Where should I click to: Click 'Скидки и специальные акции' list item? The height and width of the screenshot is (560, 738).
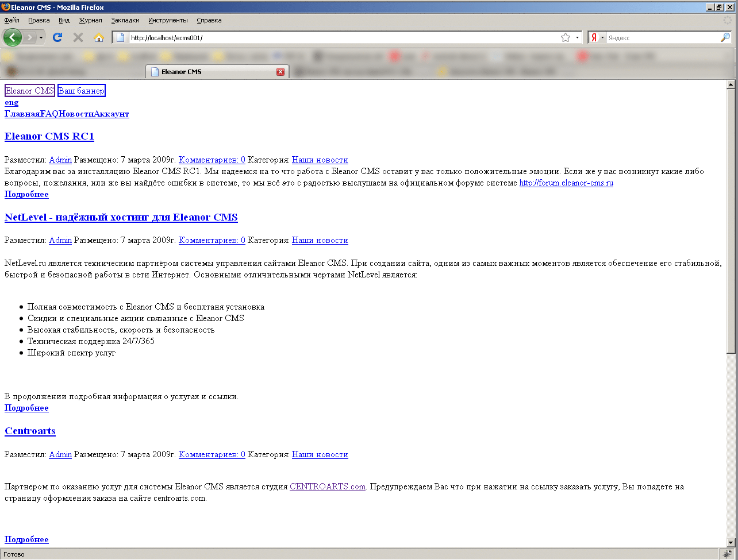point(136,318)
